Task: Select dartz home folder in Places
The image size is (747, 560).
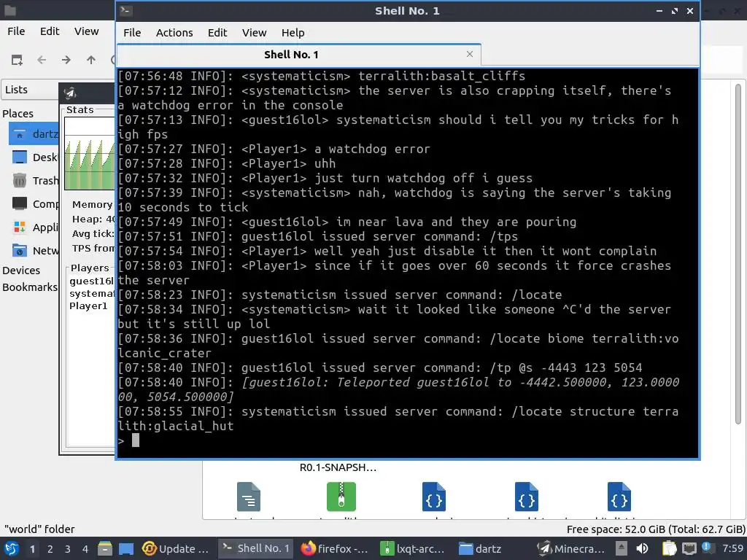Action: (34, 134)
